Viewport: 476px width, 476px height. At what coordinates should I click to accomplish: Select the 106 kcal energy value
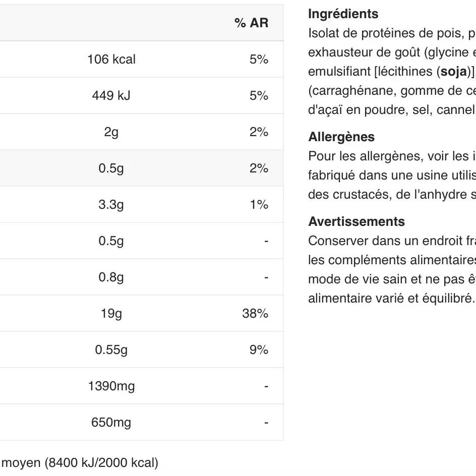click(111, 59)
